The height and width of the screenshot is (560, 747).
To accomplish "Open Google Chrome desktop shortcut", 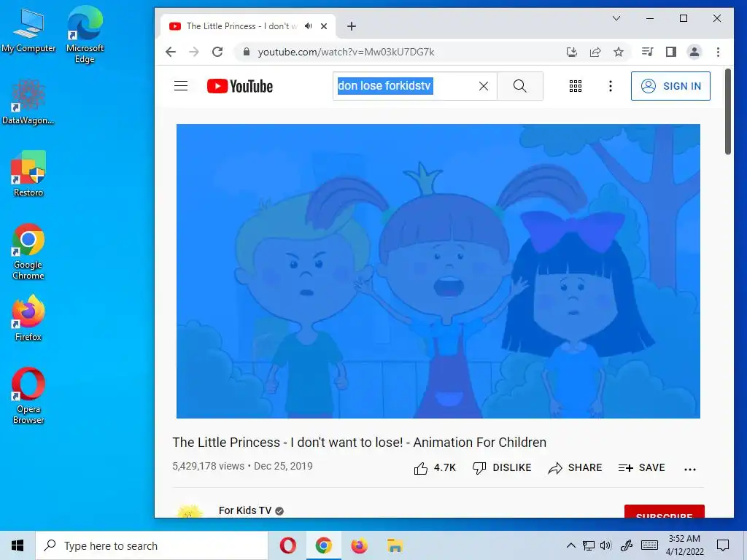I will point(28,252).
